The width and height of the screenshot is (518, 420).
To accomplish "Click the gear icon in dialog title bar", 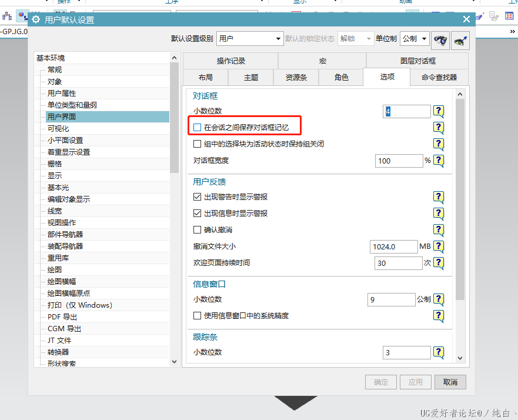I will point(36,19).
